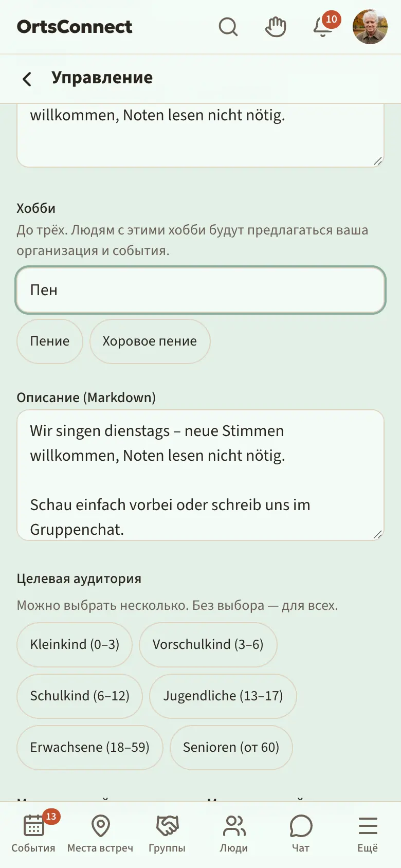Switch to Места встреч tab
Screen dimensions: 401x868
tap(100, 834)
